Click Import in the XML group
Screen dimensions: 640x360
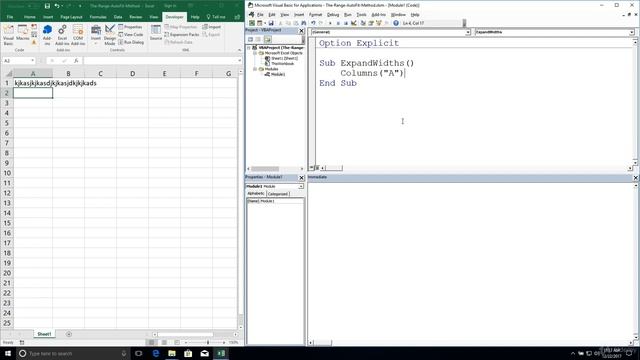pyautogui.click(x=211, y=27)
